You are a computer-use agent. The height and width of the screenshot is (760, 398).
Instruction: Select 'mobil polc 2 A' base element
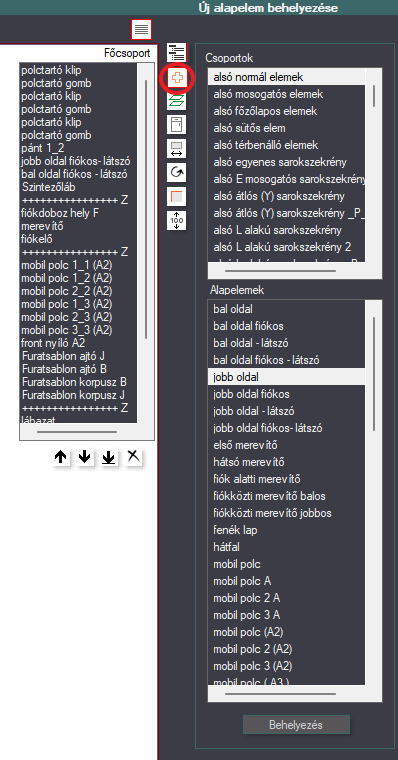pyautogui.click(x=287, y=598)
